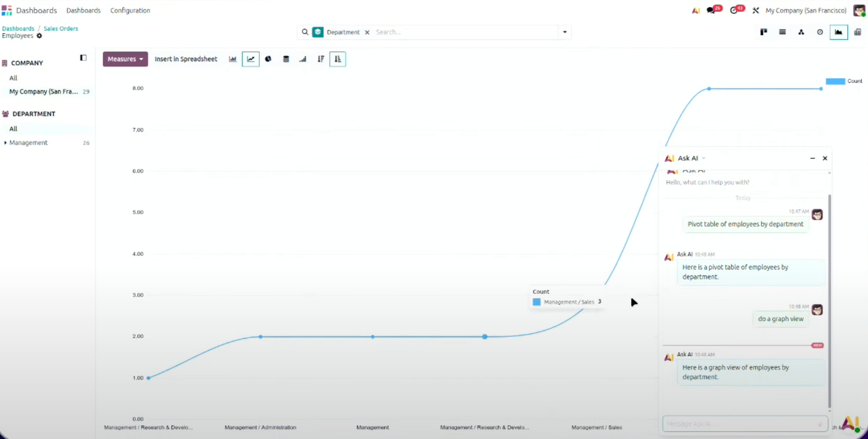
Task: Open the Kanban view
Action: 763,32
